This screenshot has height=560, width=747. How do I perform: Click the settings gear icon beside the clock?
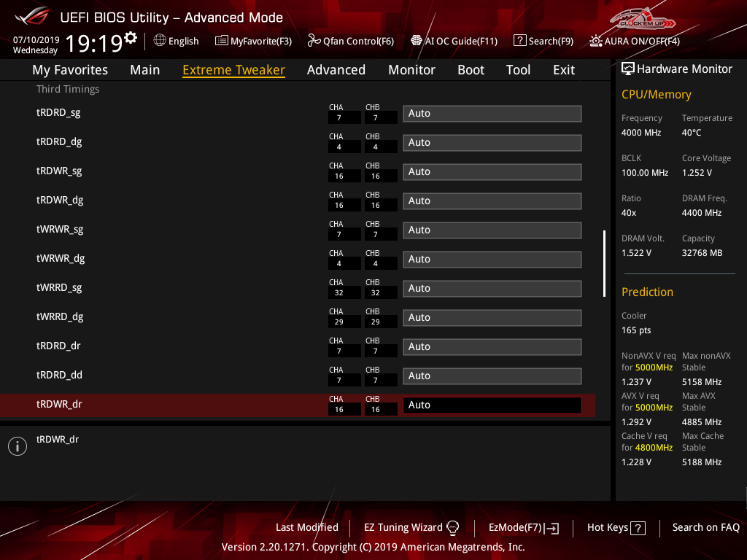click(131, 37)
